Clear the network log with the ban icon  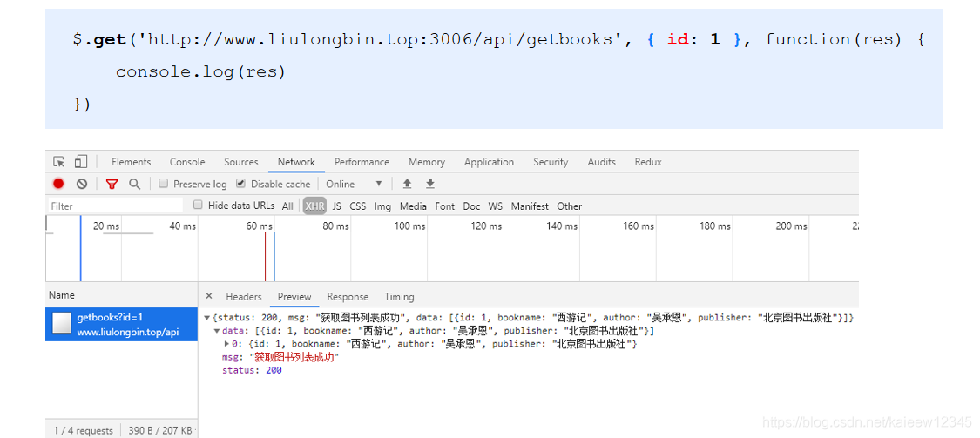pyautogui.click(x=82, y=184)
